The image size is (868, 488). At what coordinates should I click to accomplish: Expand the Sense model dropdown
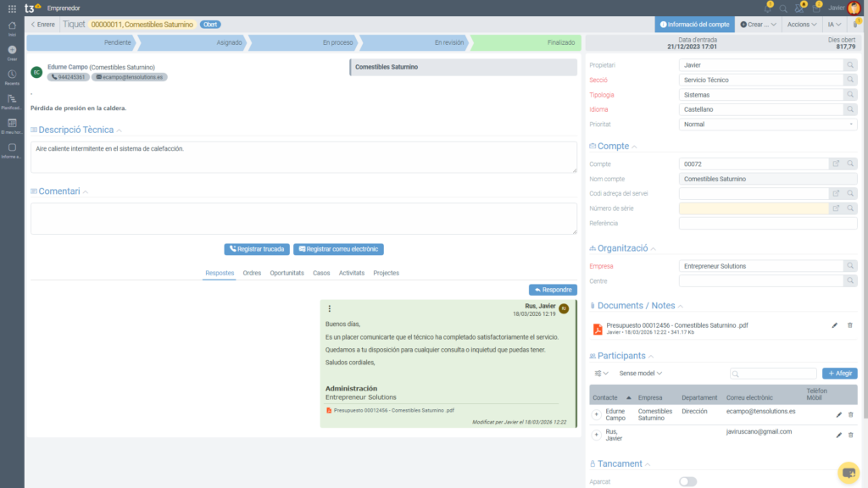[640, 373]
